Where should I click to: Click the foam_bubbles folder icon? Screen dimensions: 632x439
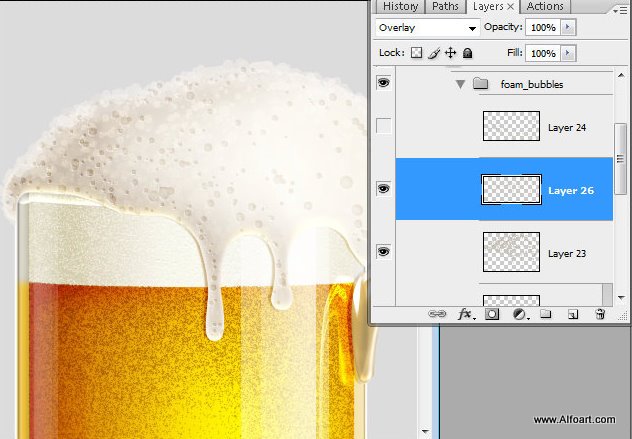click(x=480, y=84)
